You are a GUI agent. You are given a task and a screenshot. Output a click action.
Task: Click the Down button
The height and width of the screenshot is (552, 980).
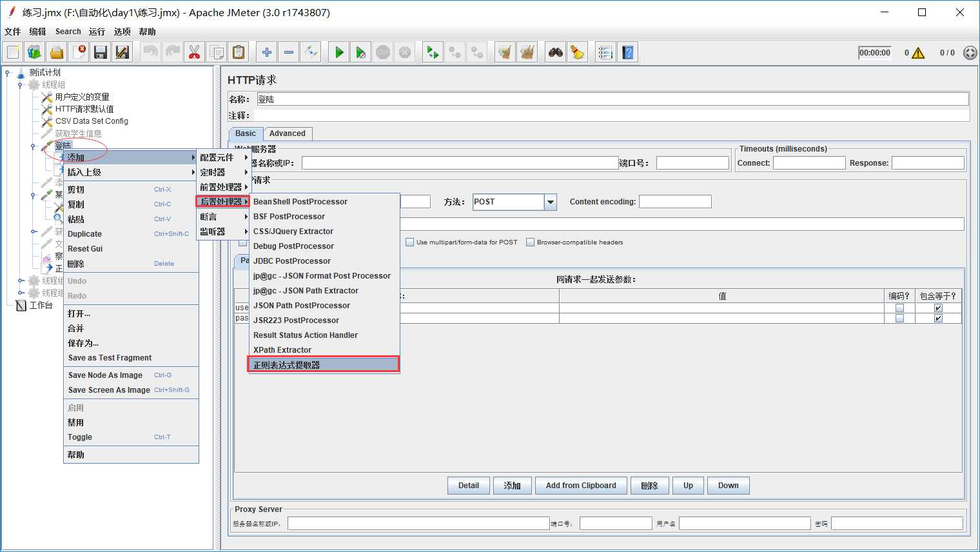pyautogui.click(x=729, y=486)
